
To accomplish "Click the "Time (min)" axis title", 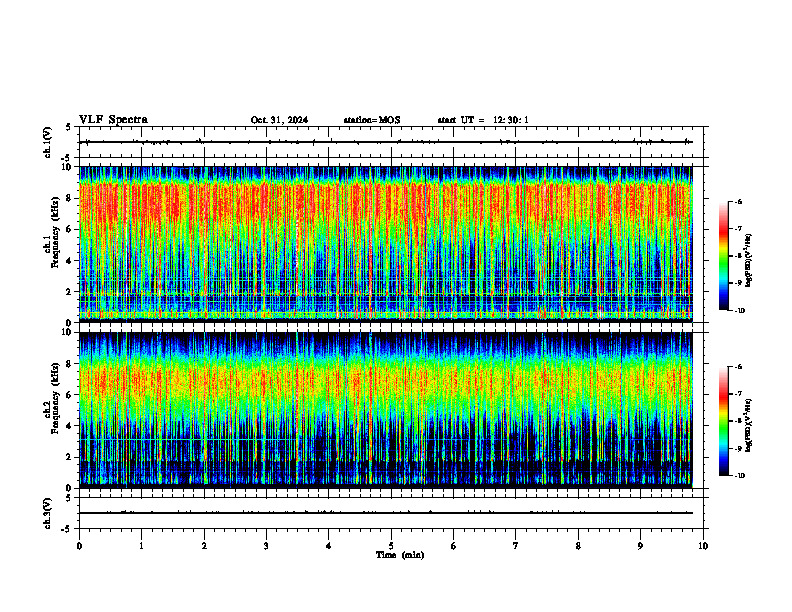I will (x=400, y=555).
